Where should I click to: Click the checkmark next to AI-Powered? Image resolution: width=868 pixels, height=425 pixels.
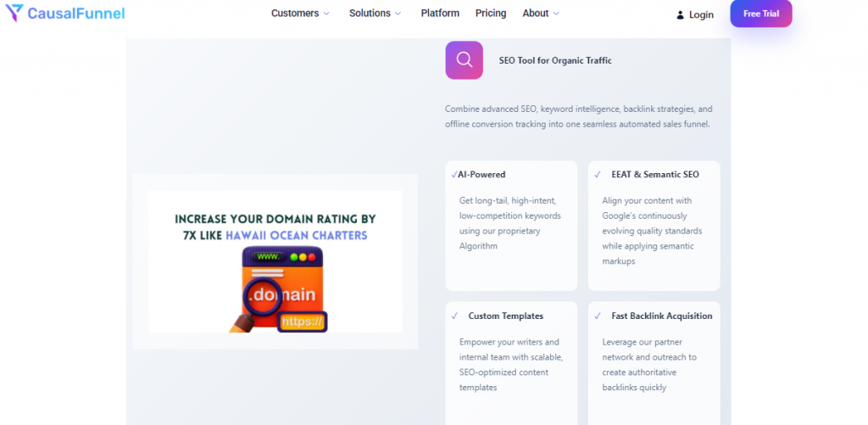click(x=454, y=175)
